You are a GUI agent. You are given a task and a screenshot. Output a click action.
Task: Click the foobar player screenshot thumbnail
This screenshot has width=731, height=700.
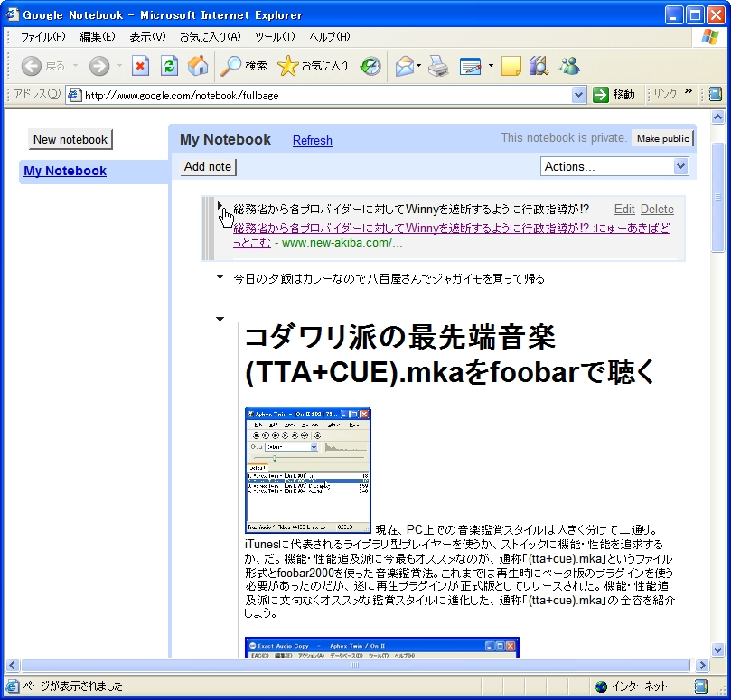click(308, 471)
